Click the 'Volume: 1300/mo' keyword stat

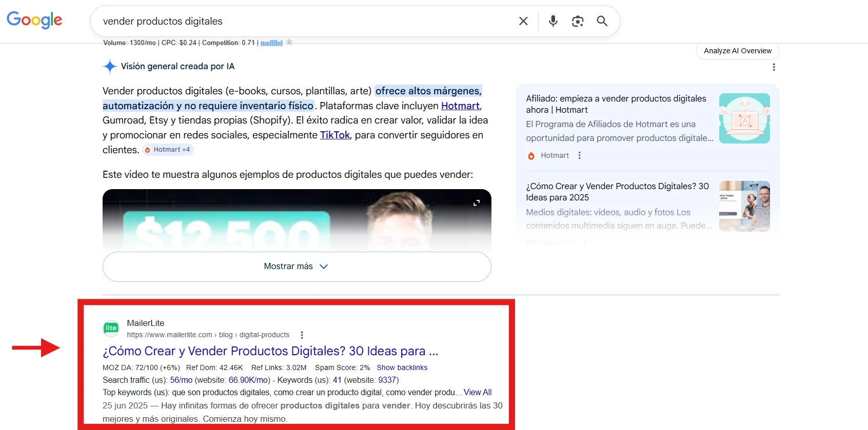point(129,43)
